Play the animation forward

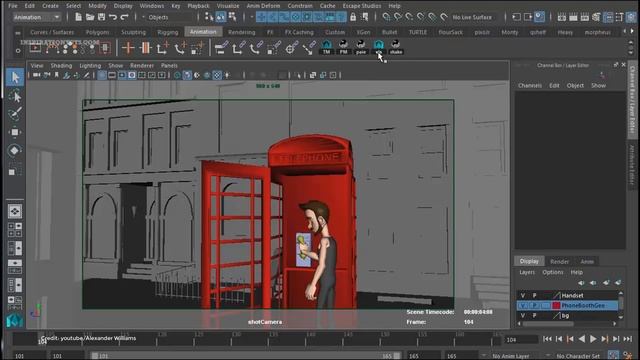tap(593, 339)
